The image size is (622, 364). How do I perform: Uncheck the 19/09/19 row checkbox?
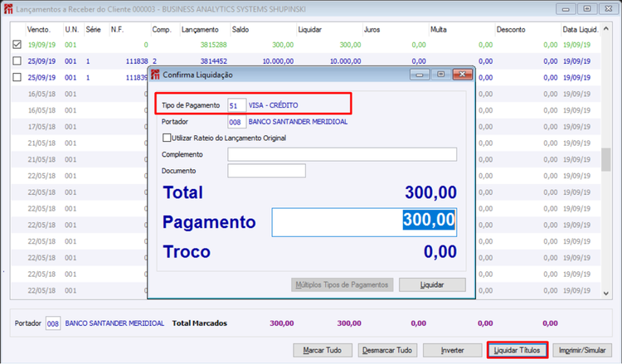(17, 45)
